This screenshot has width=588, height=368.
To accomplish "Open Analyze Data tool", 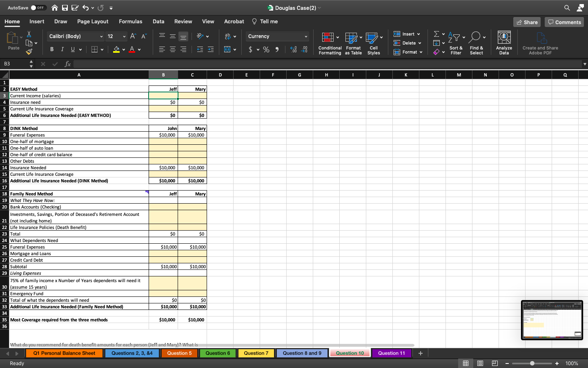I will click(x=504, y=43).
